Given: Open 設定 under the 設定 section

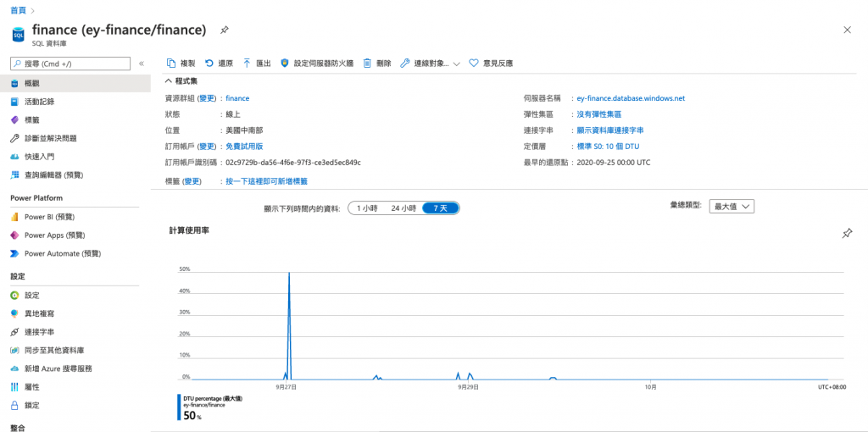Looking at the screenshot, I should [32, 296].
